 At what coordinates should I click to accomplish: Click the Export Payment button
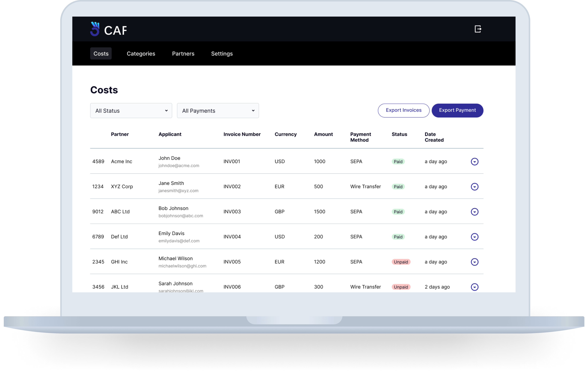tap(457, 110)
